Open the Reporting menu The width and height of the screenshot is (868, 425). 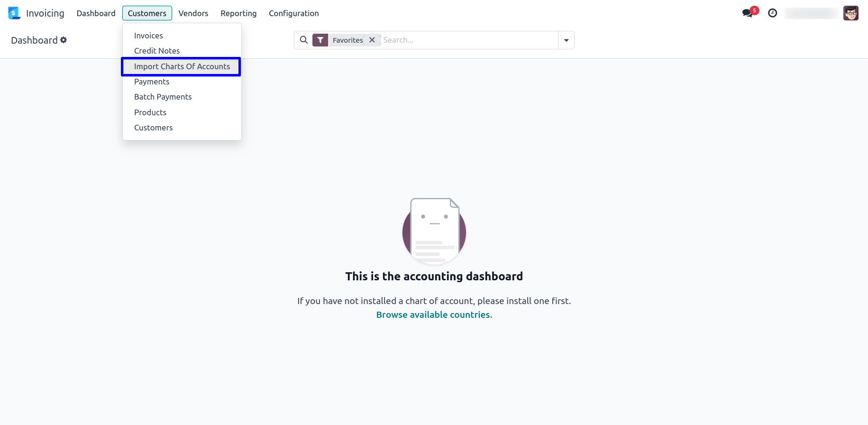pos(238,13)
